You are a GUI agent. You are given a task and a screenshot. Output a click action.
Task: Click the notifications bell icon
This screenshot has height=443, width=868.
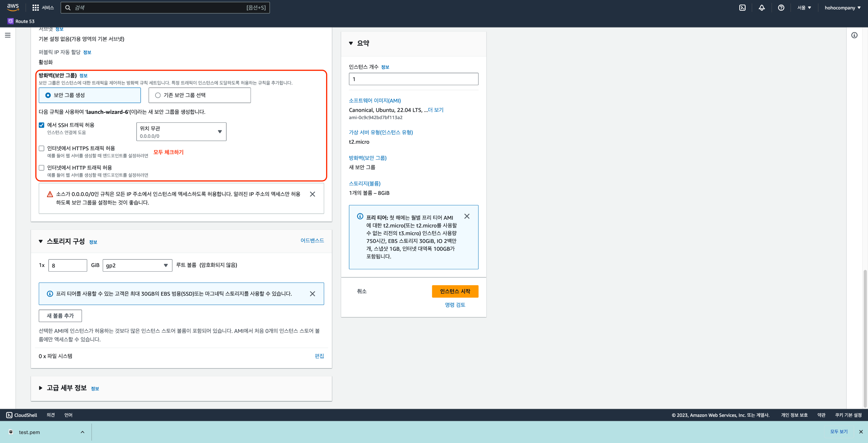tap(762, 8)
